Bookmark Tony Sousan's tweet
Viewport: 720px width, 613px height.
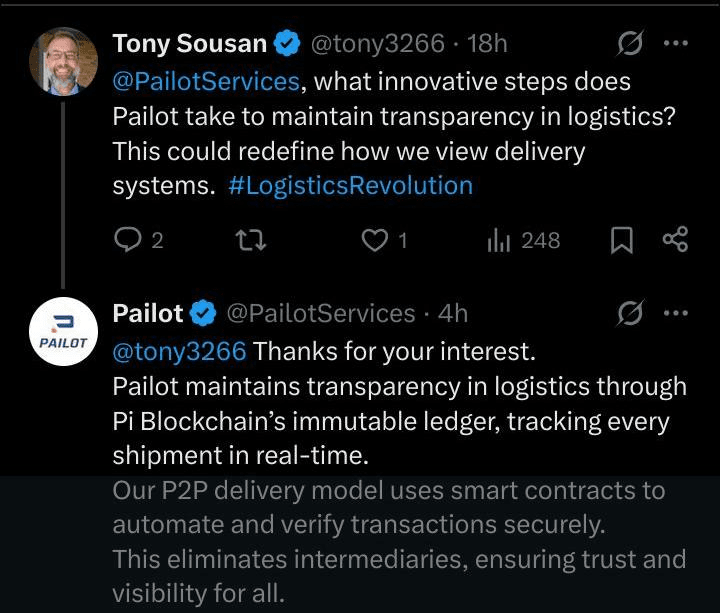[622, 240]
